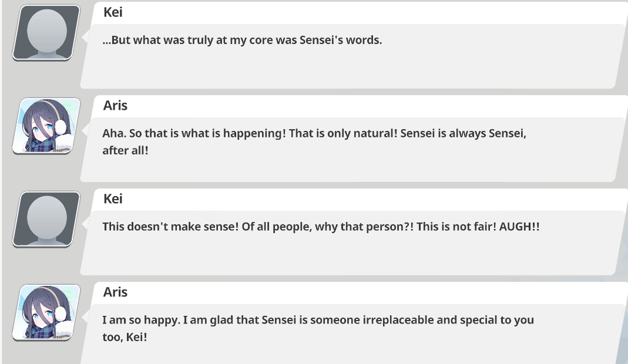The height and width of the screenshot is (364, 628).
Task: Open Aris's portrait beside the 'I am so happy' line
Action: (x=46, y=313)
